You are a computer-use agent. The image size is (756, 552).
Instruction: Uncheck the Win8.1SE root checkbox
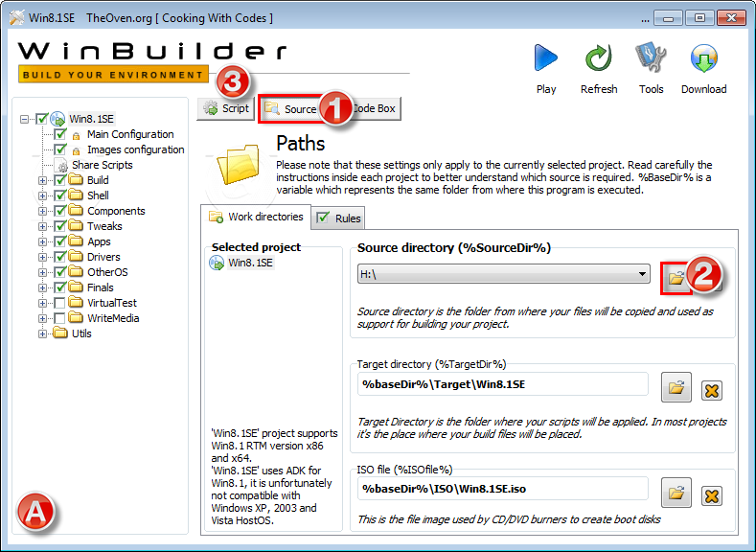[42, 119]
